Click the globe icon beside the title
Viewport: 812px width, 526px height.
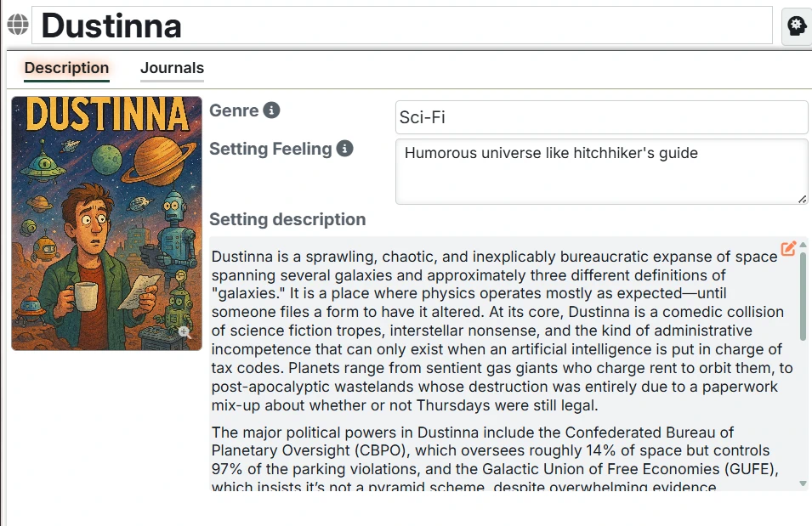point(18,25)
